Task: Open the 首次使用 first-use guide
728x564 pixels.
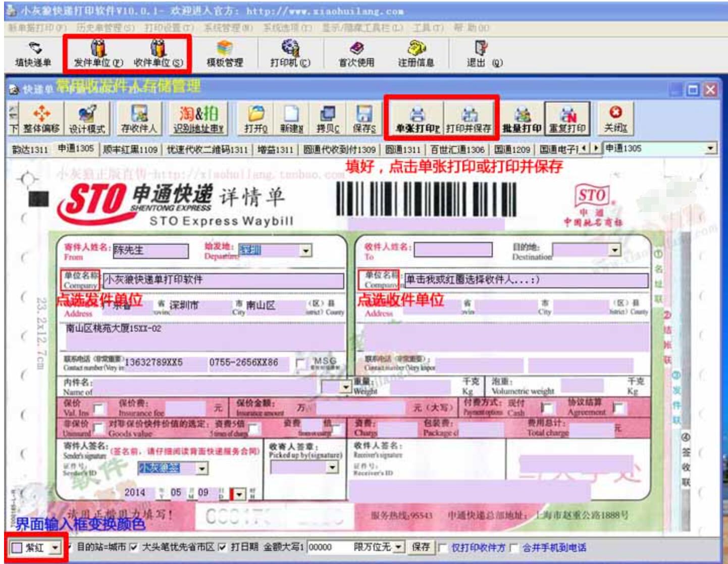Action: click(356, 55)
